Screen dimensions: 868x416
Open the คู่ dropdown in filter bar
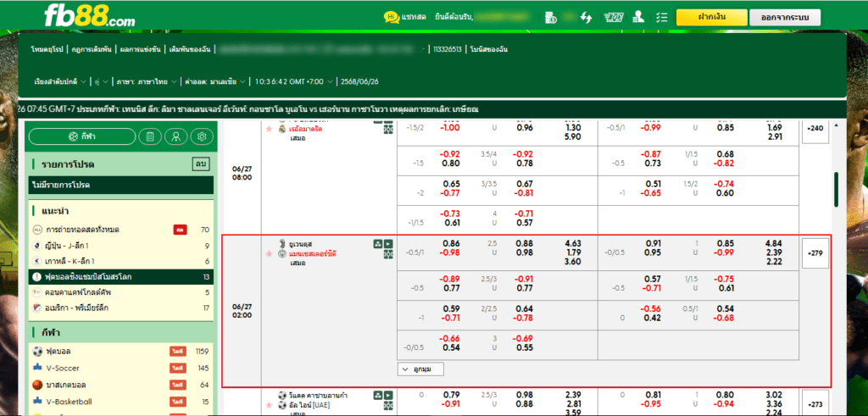point(102,82)
